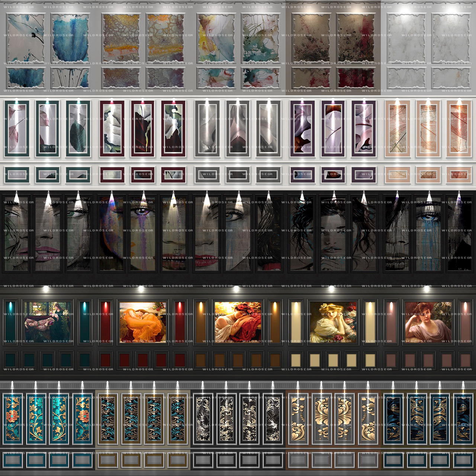Select the large gold scroll ornament on gray panel
476x476 pixels.
click(x=323, y=416)
